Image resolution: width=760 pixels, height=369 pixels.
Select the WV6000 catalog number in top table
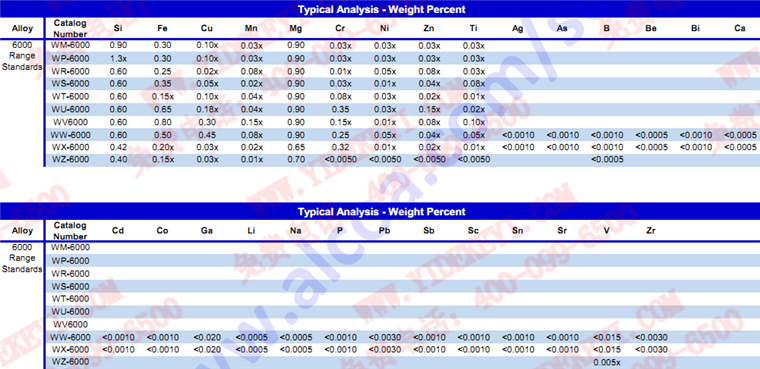(x=70, y=121)
